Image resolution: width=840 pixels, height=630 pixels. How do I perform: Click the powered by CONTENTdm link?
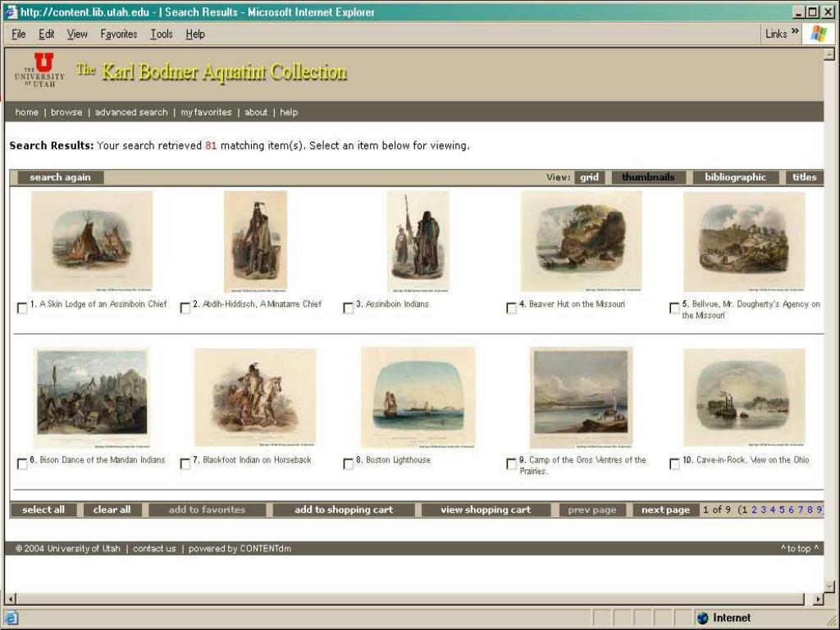pyautogui.click(x=240, y=549)
